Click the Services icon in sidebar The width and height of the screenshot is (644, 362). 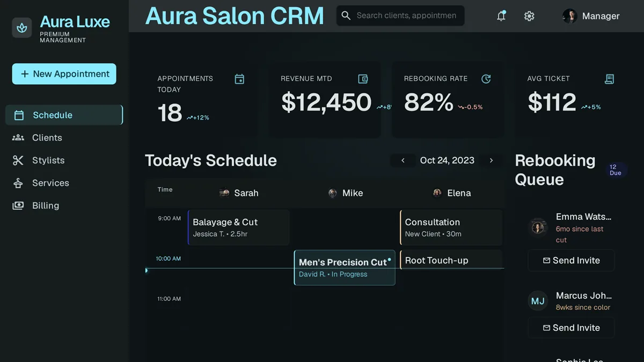(x=18, y=183)
